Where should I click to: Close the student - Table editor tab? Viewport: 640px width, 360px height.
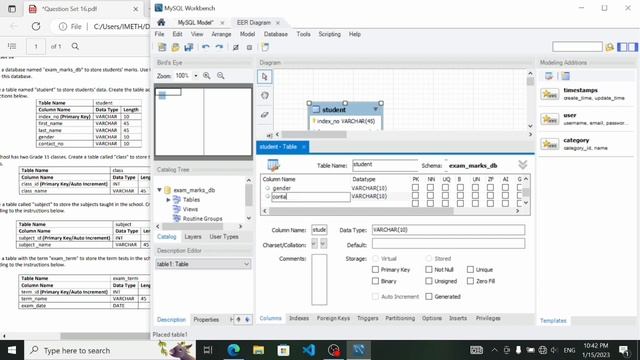point(304,147)
